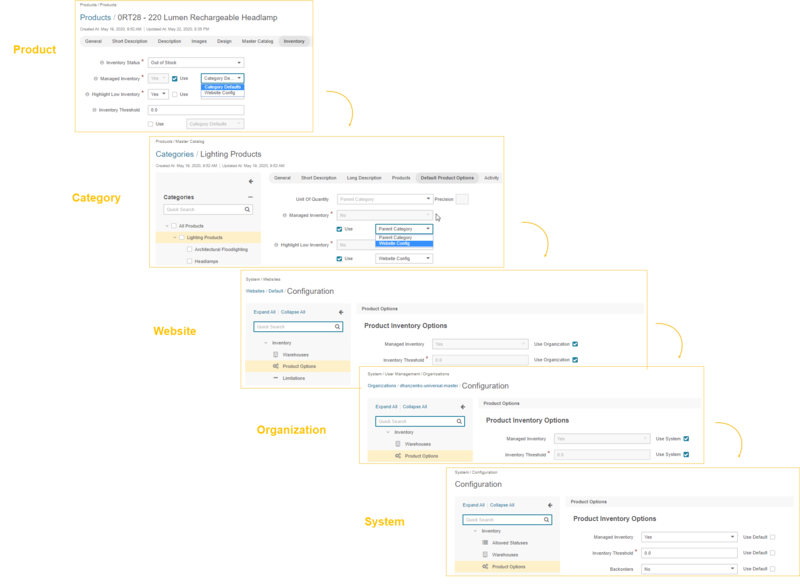Follow the Websites breadcrumb link
Image resolution: width=800 pixels, height=586 pixels.
tap(253, 290)
